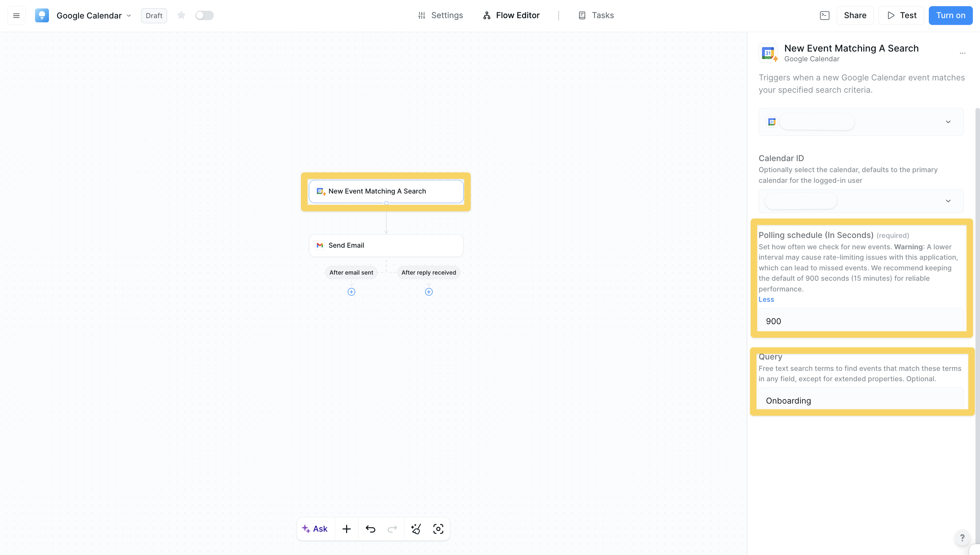Viewport: 980px width, 555px height.
Task: Open the terminal console icon
Action: coord(824,16)
